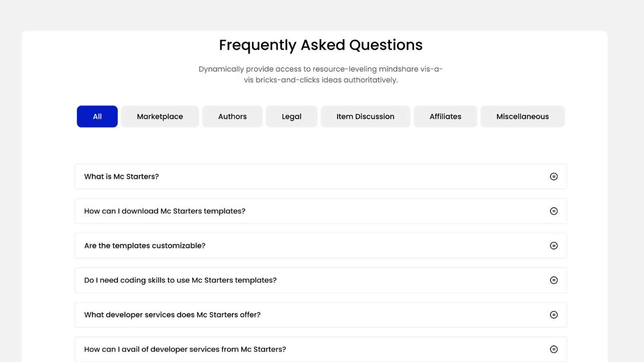Click the icon beside the developer services offer question
This screenshot has width=644, height=362.
click(x=553, y=315)
